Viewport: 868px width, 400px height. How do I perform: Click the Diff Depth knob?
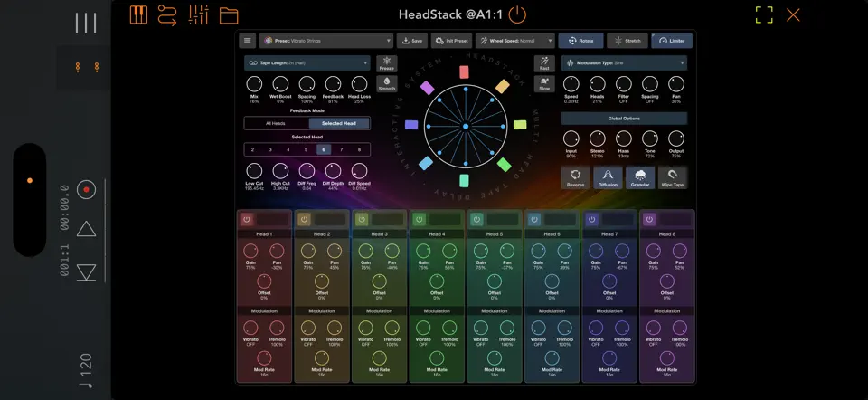coord(333,171)
